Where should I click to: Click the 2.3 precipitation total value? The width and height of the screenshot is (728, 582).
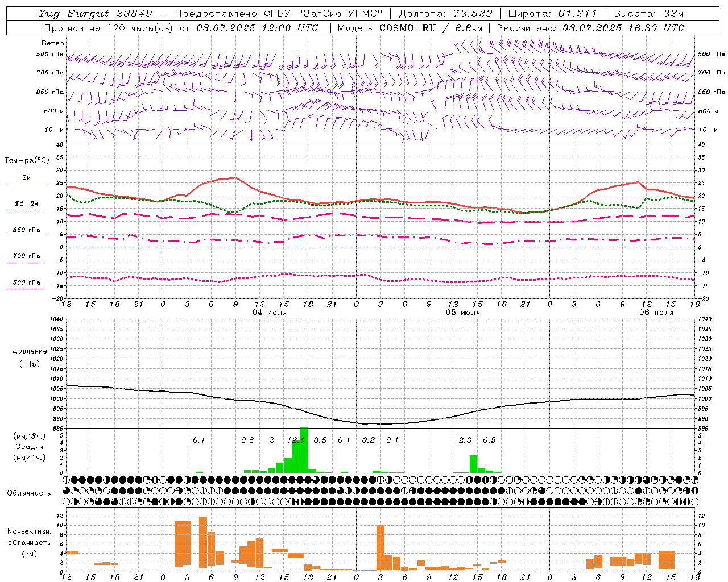(465, 440)
